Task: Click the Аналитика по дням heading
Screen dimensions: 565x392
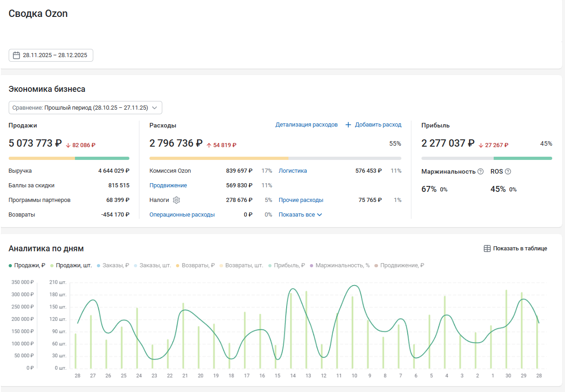Action: (x=46, y=249)
